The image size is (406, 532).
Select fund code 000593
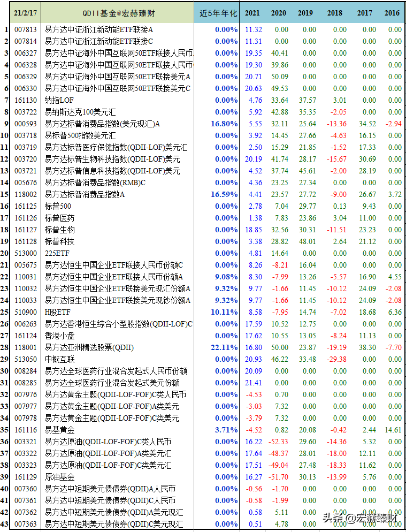click(26, 124)
